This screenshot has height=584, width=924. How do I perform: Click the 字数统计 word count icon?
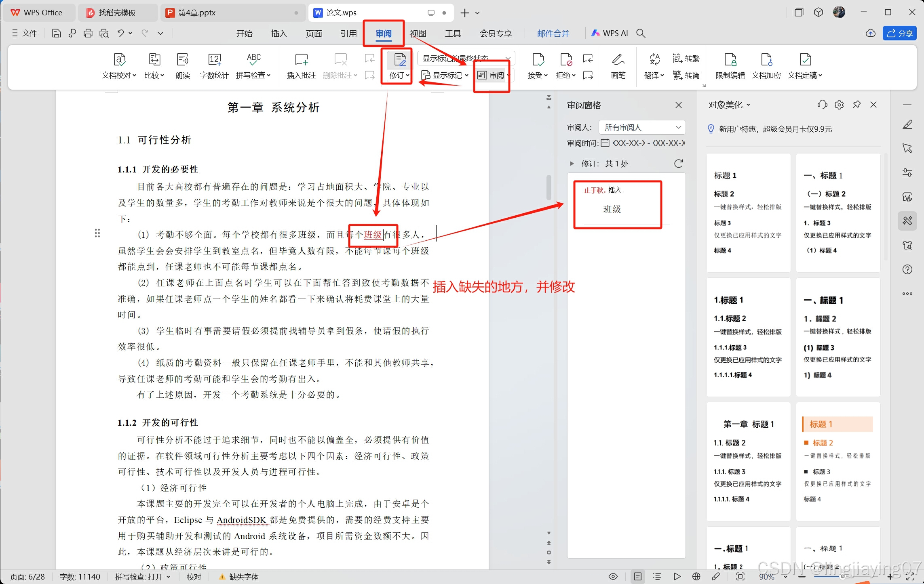pyautogui.click(x=214, y=60)
